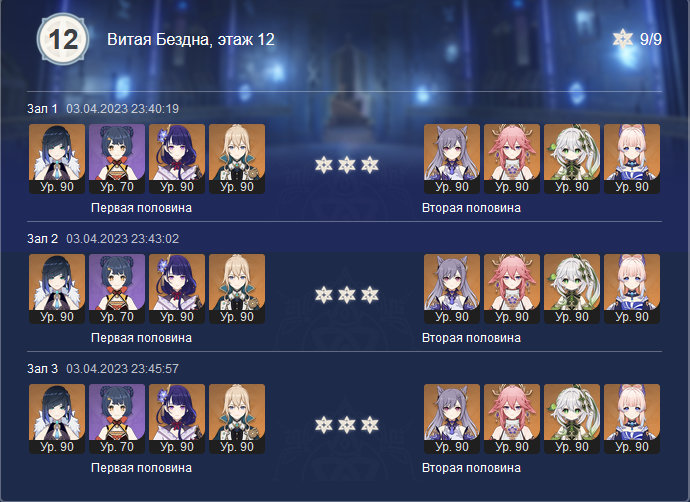Click the star counter icon showing 9/9

click(x=623, y=39)
